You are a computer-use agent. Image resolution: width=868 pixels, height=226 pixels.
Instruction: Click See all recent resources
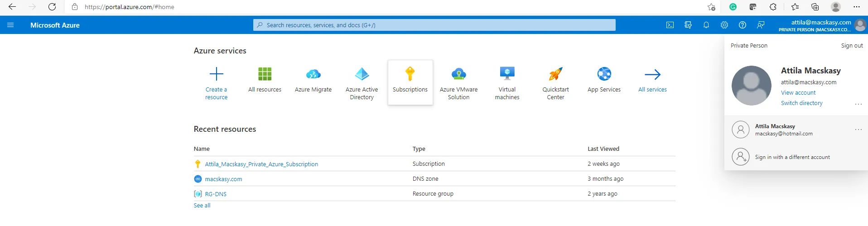202,206
